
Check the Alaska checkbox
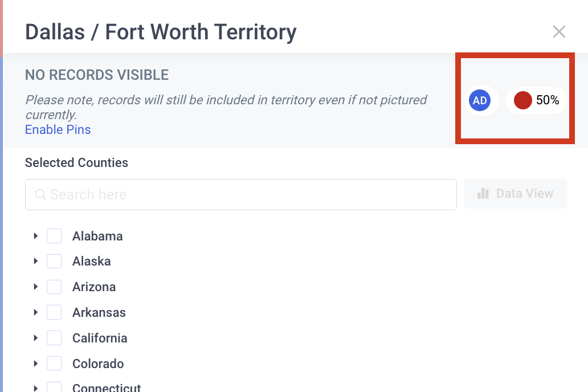point(54,261)
